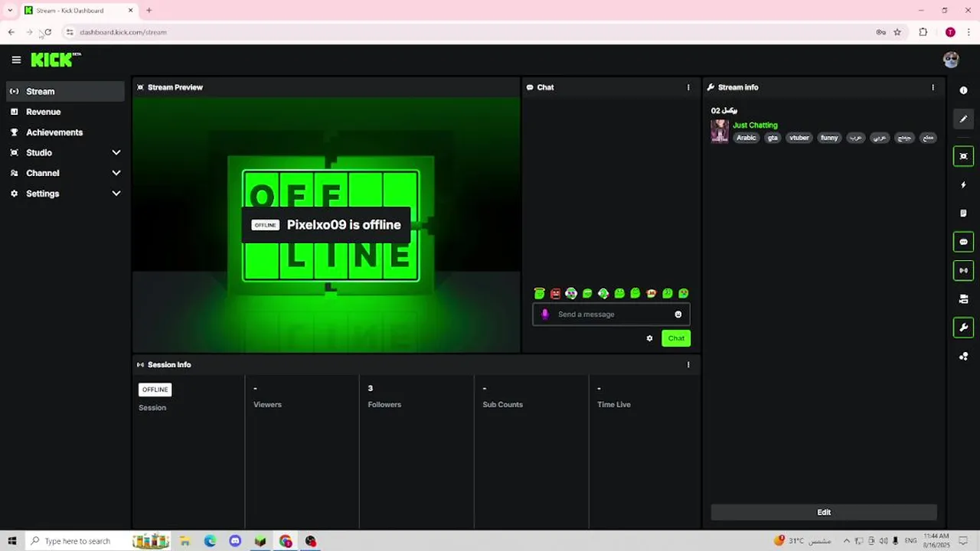Reload the page with browser refresh

[47, 32]
